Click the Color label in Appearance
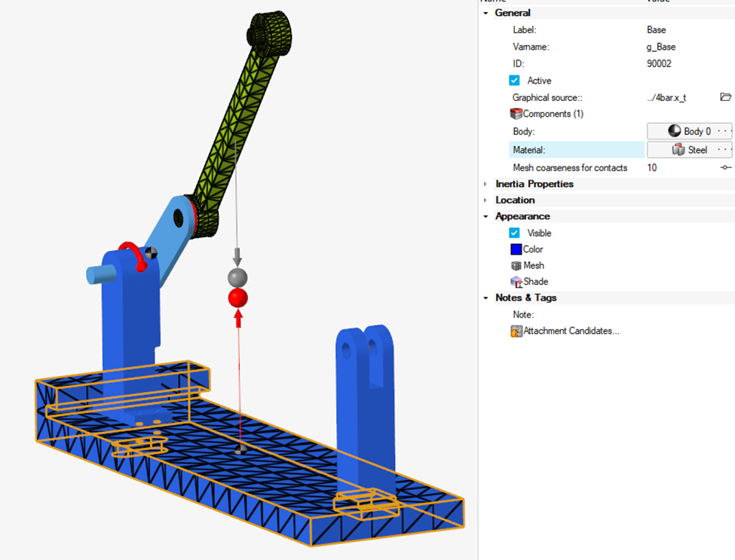Image resolution: width=735 pixels, height=560 pixels. [533, 249]
